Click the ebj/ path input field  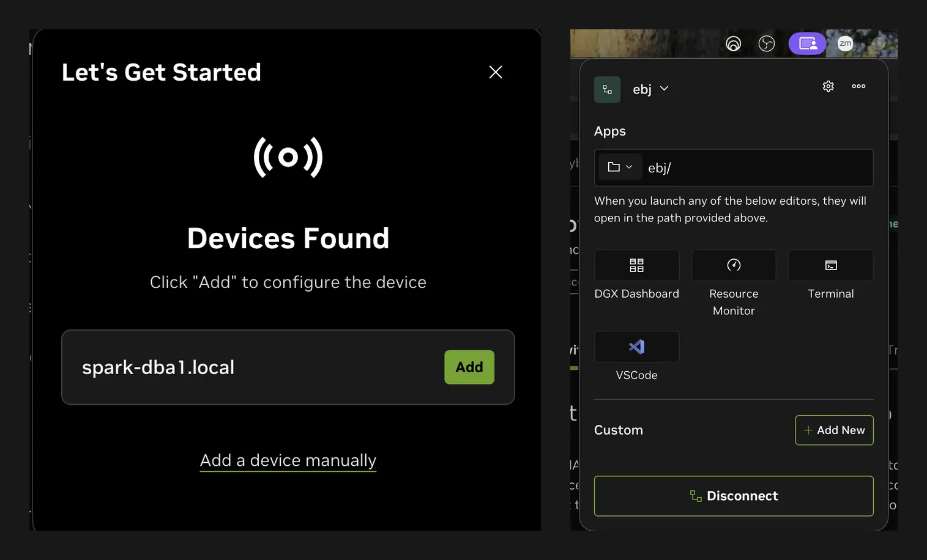734,168
